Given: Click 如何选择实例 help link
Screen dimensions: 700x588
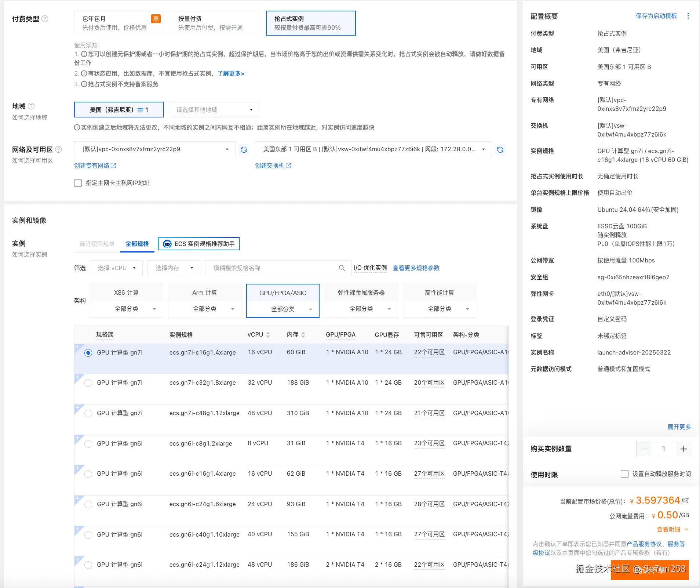Looking at the screenshot, I should [30, 254].
